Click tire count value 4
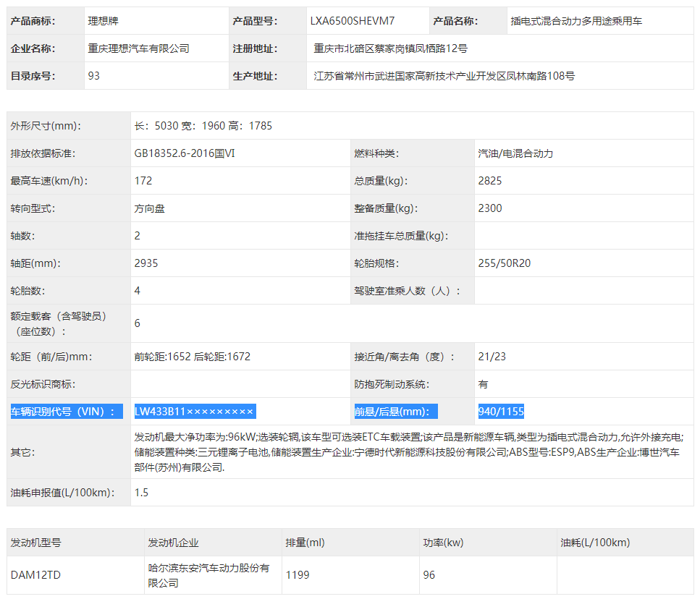The height and width of the screenshot is (599, 700). (138, 291)
